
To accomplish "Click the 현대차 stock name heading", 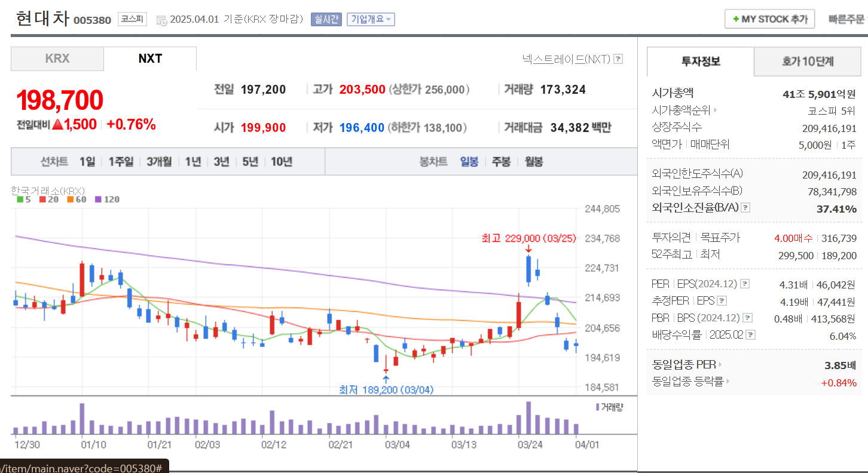I will click(x=42, y=19).
